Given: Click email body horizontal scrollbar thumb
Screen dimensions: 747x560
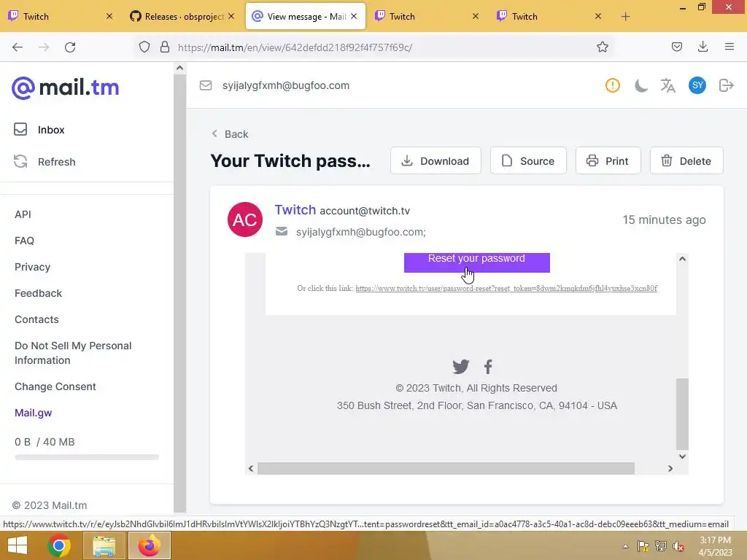Looking at the screenshot, I should [x=446, y=469].
